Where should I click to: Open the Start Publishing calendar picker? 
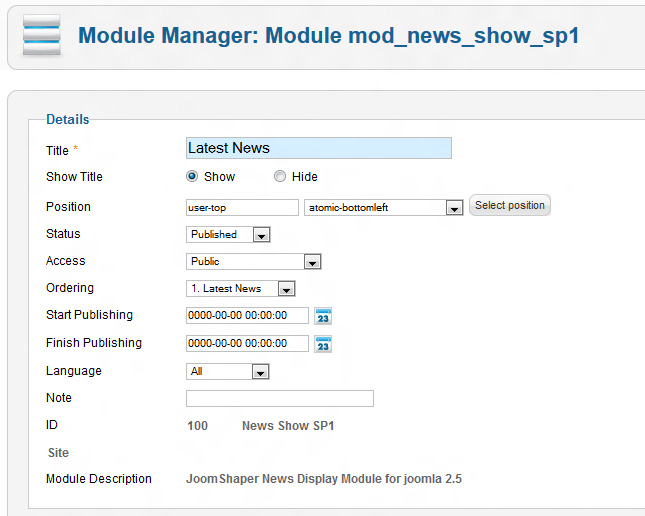[323, 316]
